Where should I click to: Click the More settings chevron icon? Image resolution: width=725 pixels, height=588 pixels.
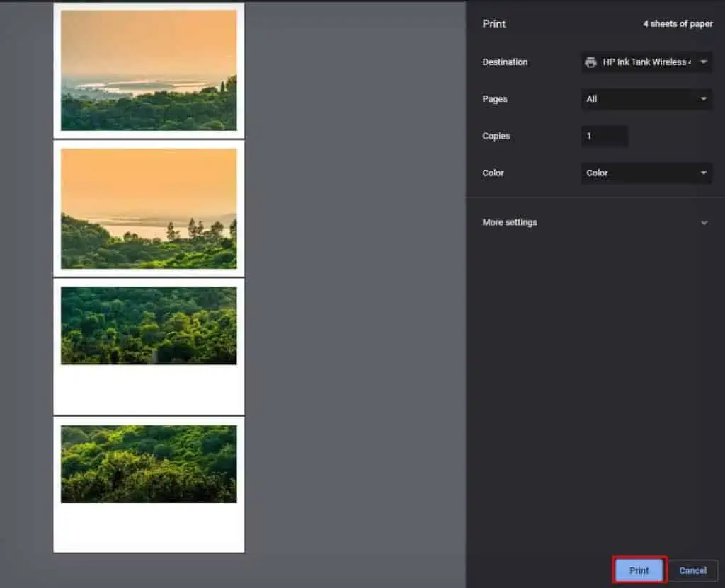[x=704, y=222]
